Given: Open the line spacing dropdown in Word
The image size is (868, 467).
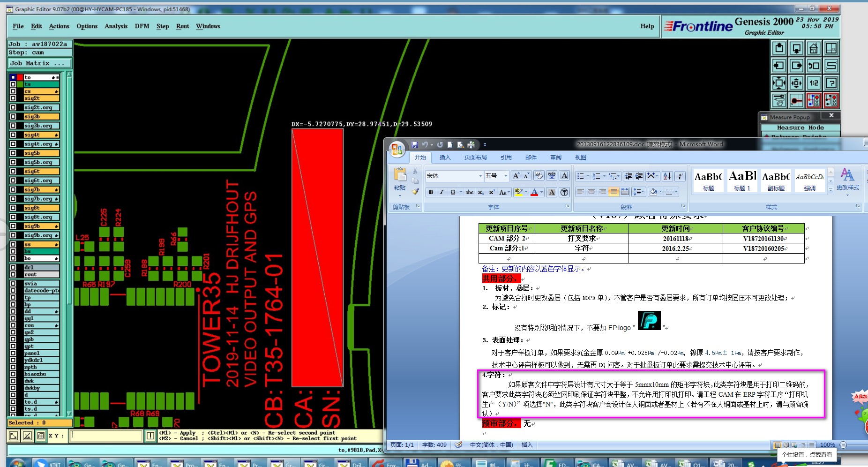Looking at the screenshot, I should tap(638, 192).
